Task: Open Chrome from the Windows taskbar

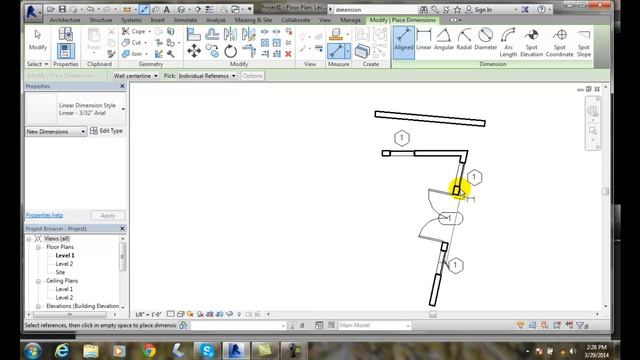Action: coord(149,351)
